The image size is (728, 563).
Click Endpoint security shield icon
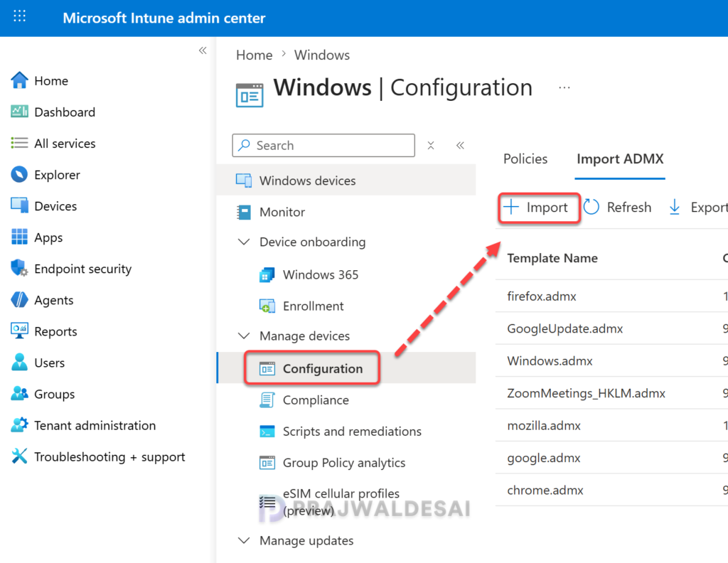pos(19,268)
